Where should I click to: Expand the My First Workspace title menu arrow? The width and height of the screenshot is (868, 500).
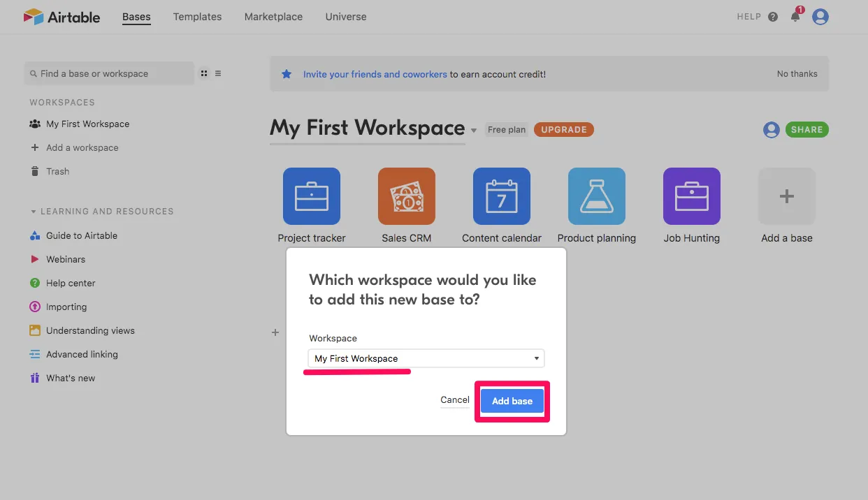(x=473, y=131)
